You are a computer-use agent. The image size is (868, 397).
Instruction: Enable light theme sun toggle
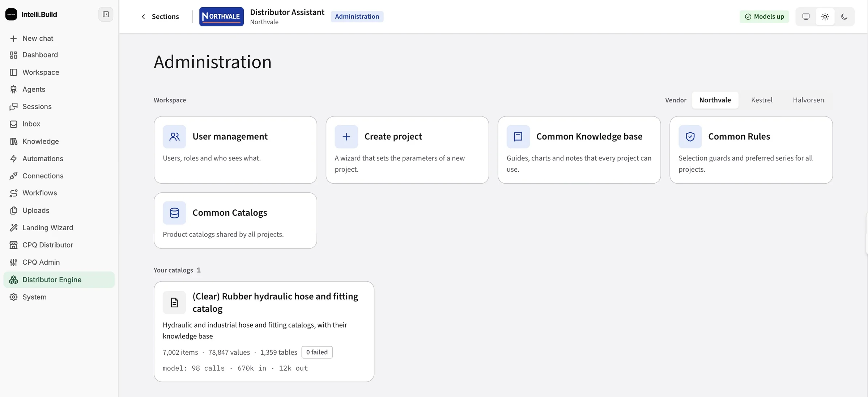pyautogui.click(x=825, y=17)
